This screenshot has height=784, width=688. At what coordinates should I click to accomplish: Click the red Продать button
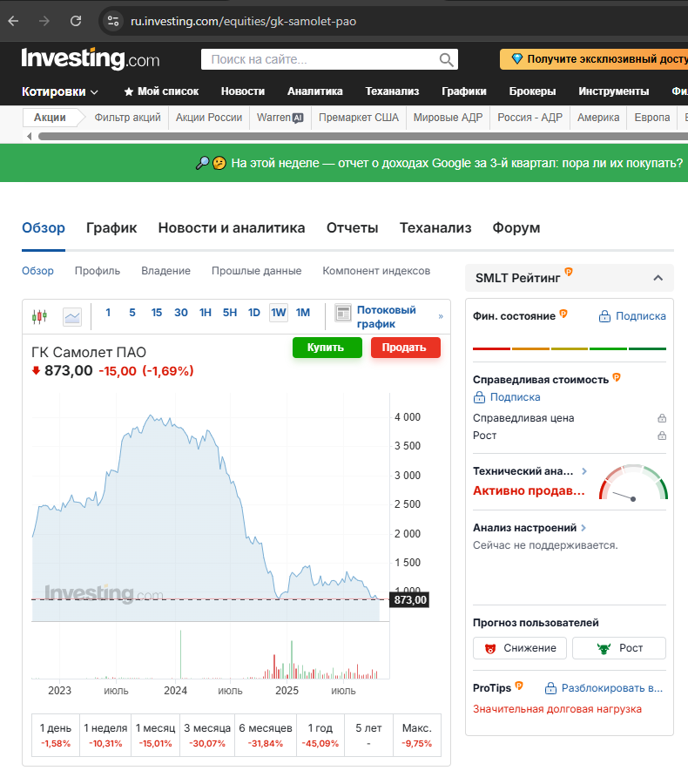point(406,348)
